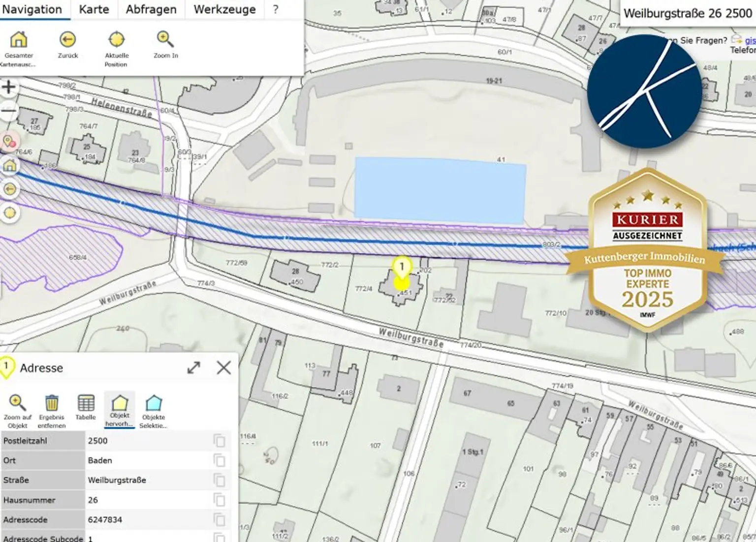The image size is (756, 542).
Task: Zoom in with the plus map button
Action: (x=8, y=88)
